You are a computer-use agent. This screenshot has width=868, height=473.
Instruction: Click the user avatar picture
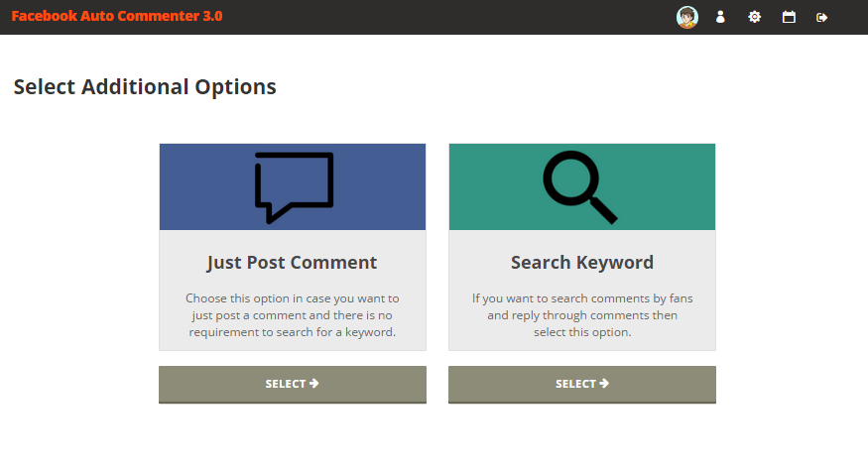[686, 17]
